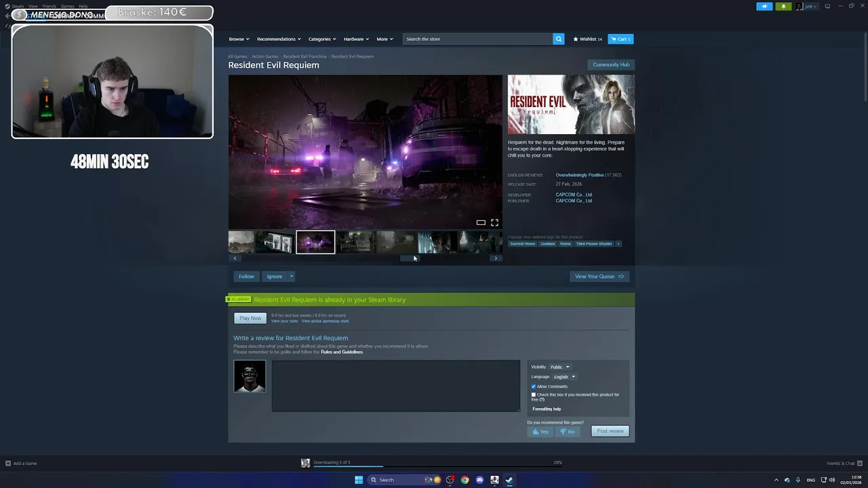This screenshot has height=488, width=868.
Task: Click the thumbs-up Yes recommend button
Action: pos(540,432)
